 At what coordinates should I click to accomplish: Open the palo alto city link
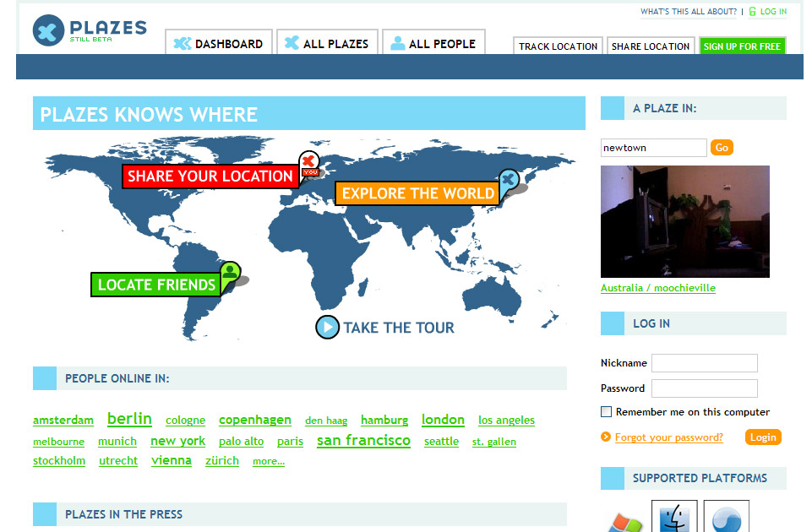(x=242, y=442)
